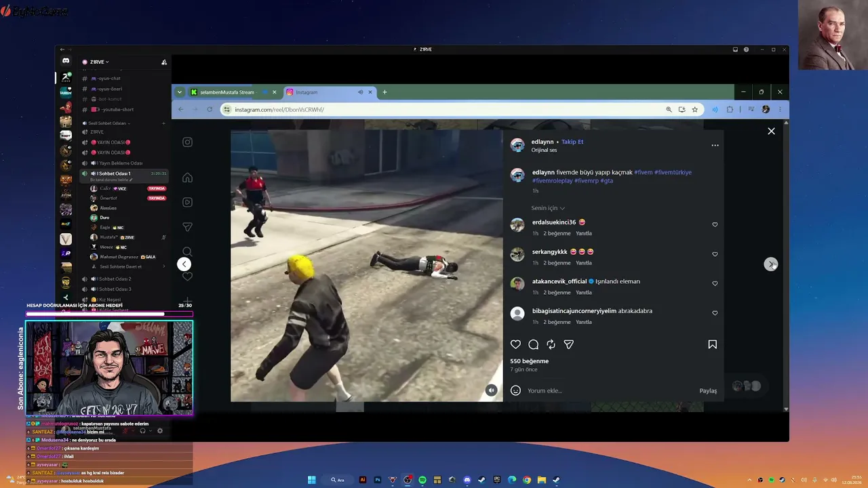Image resolution: width=868 pixels, height=488 pixels.
Task: Share the reel with the paper plane icon
Action: pyautogui.click(x=569, y=344)
